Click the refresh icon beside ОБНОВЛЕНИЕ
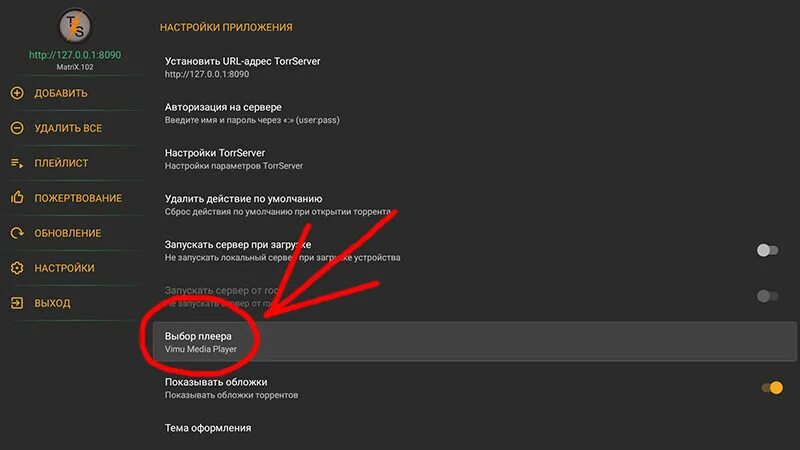800x450 pixels. point(17,233)
